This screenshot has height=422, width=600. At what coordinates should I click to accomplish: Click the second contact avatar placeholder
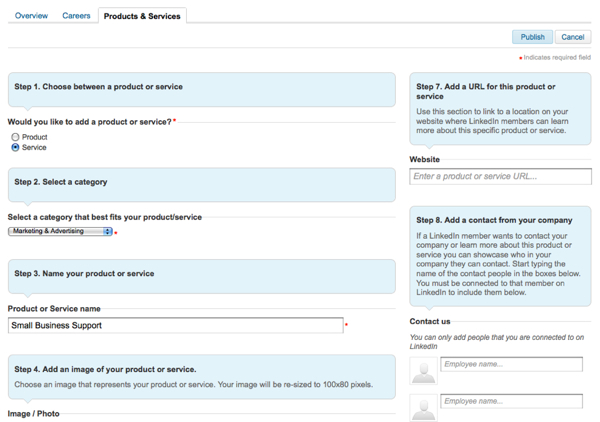coord(424,407)
